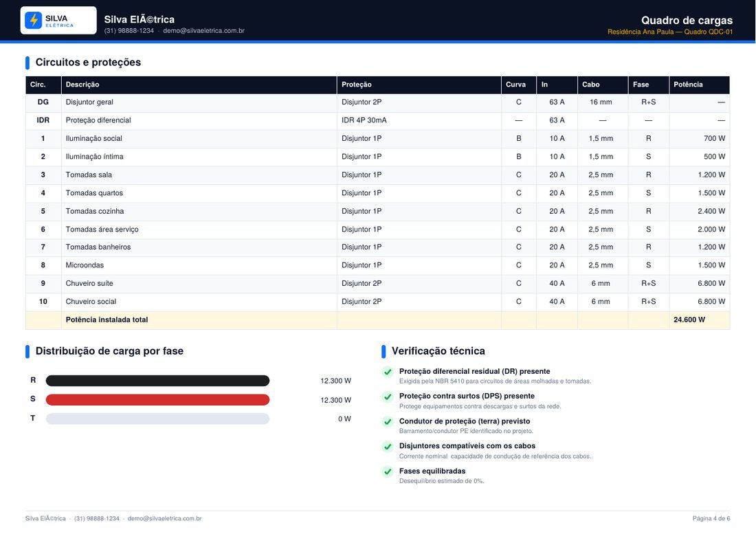756x534 pixels.
Task: Click the checkmark beside Condutor de proteção (terra)
Action: coord(388,422)
